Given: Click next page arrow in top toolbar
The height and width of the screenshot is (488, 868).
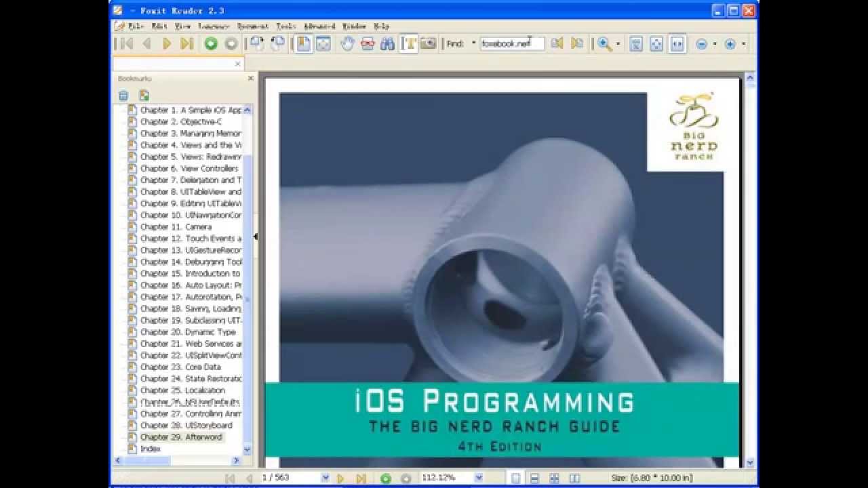Looking at the screenshot, I should pos(167,44).
